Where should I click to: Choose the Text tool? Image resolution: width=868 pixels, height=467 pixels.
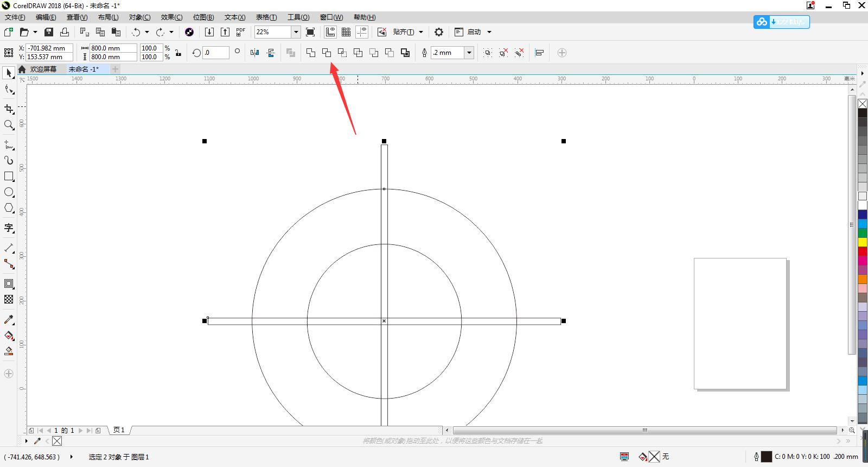tap(9, 228)
